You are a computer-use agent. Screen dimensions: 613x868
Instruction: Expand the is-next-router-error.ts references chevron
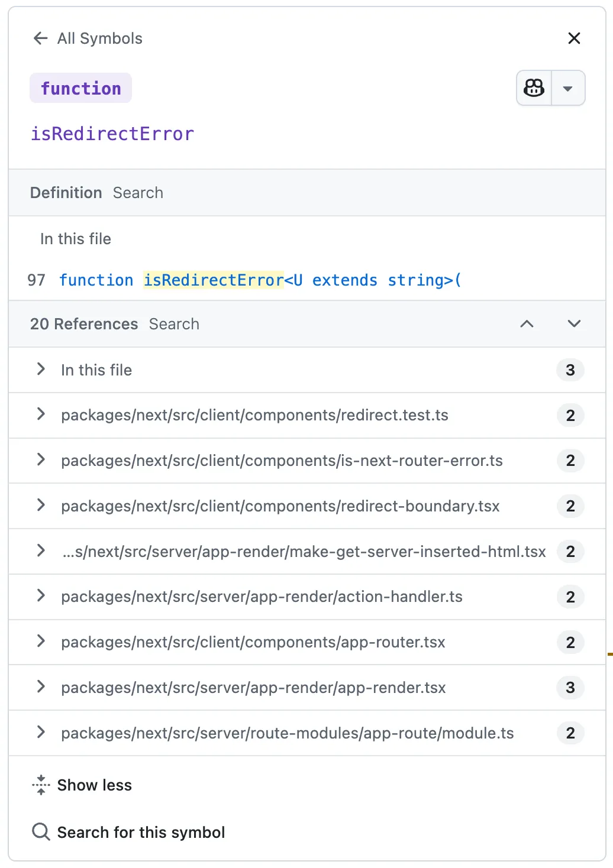click(x=41, y=460)
